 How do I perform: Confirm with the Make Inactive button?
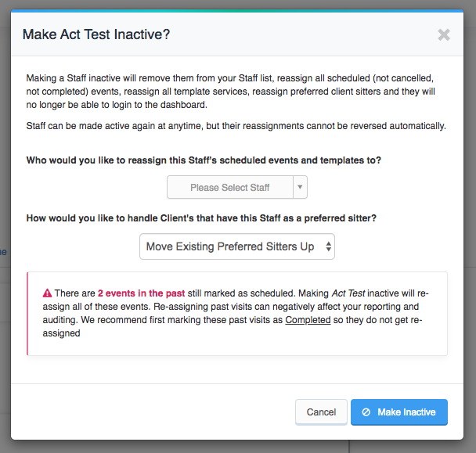[x=399, y=412]
